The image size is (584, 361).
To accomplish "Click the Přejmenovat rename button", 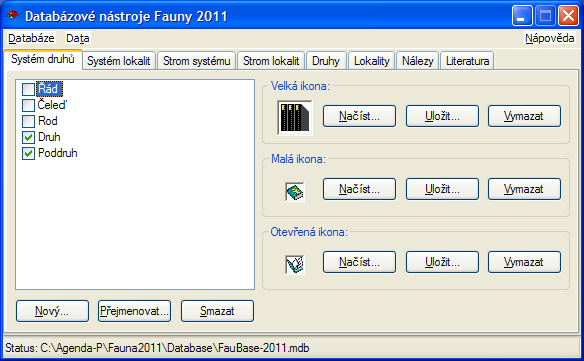I will click(x=134, y=311).
